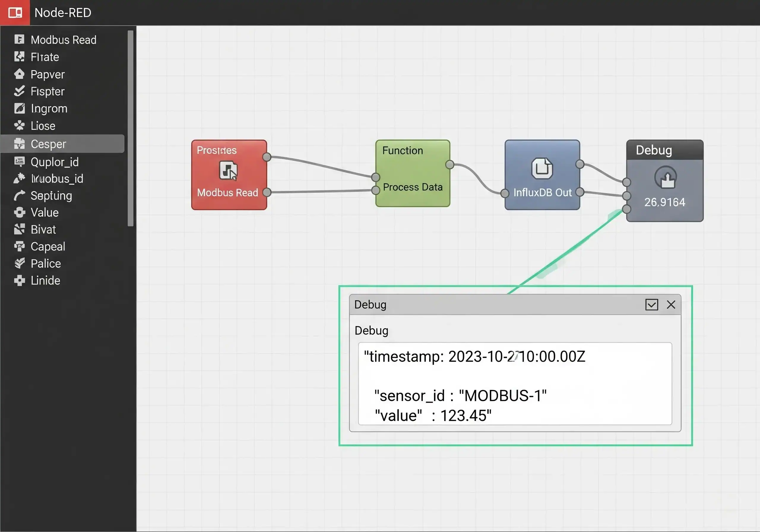
Task: Click the Liose palette icon
Action: pyautogui.click(x=19, y=126)
